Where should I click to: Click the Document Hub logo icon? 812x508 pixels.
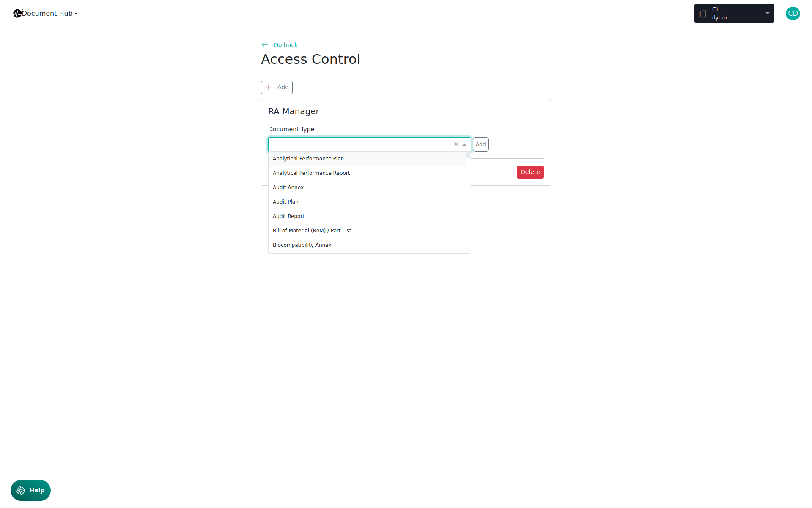tap(17, 14)
